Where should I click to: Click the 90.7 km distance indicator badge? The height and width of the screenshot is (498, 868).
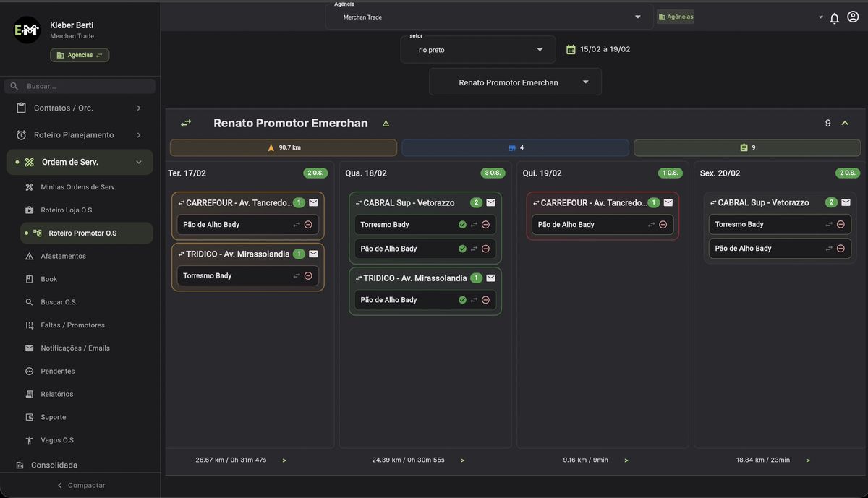pyautogui.click(x=284, y=147)
